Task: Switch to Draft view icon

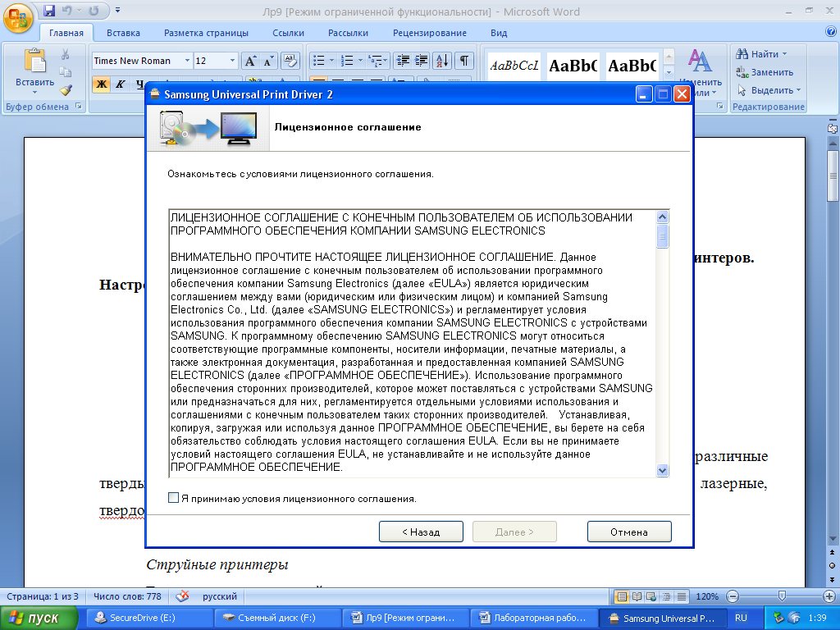Action: (x=682, y=596)
